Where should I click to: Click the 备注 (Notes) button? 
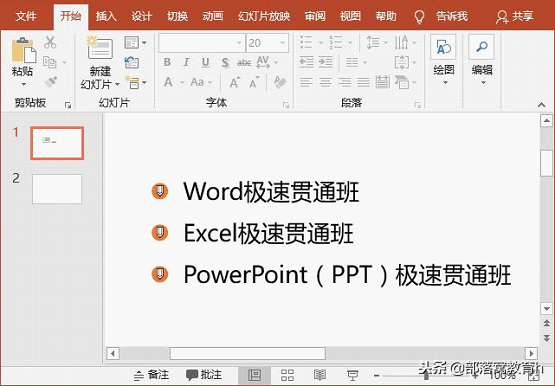pos(151,375)
